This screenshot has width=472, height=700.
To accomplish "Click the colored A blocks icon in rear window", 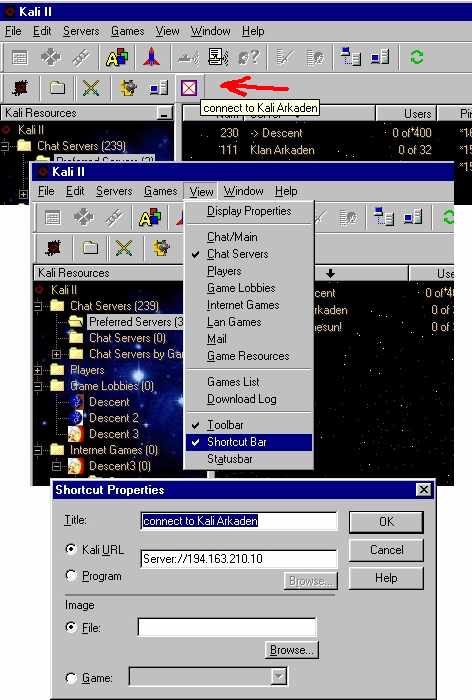I will click(117, 57).
